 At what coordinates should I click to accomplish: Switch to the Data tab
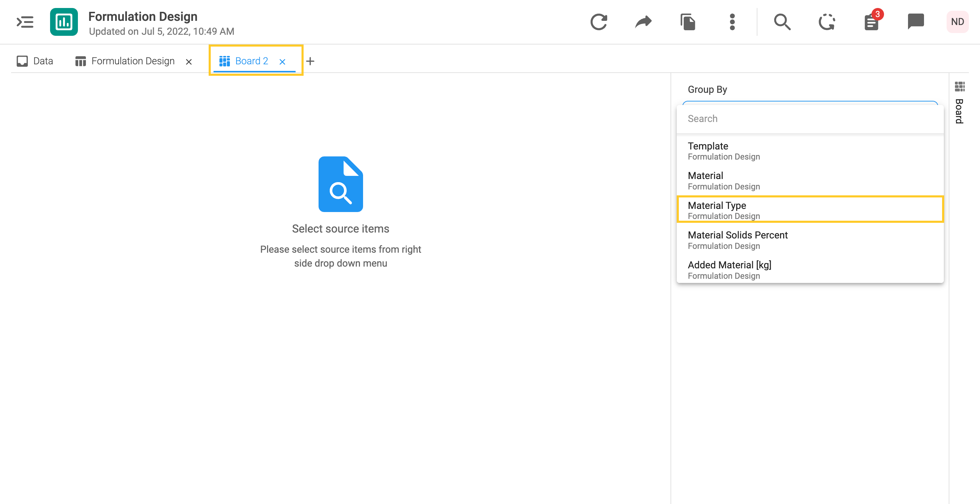[x=35, y=61]
